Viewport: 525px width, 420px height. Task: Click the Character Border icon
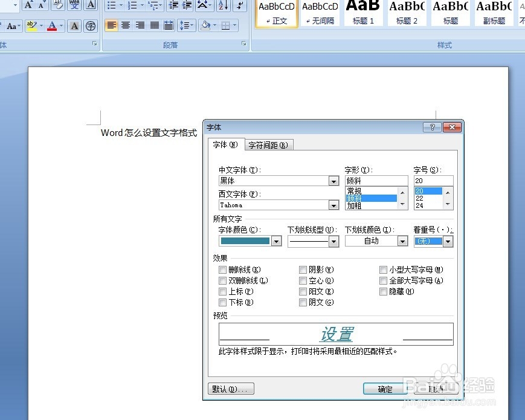tap(91, 5)
